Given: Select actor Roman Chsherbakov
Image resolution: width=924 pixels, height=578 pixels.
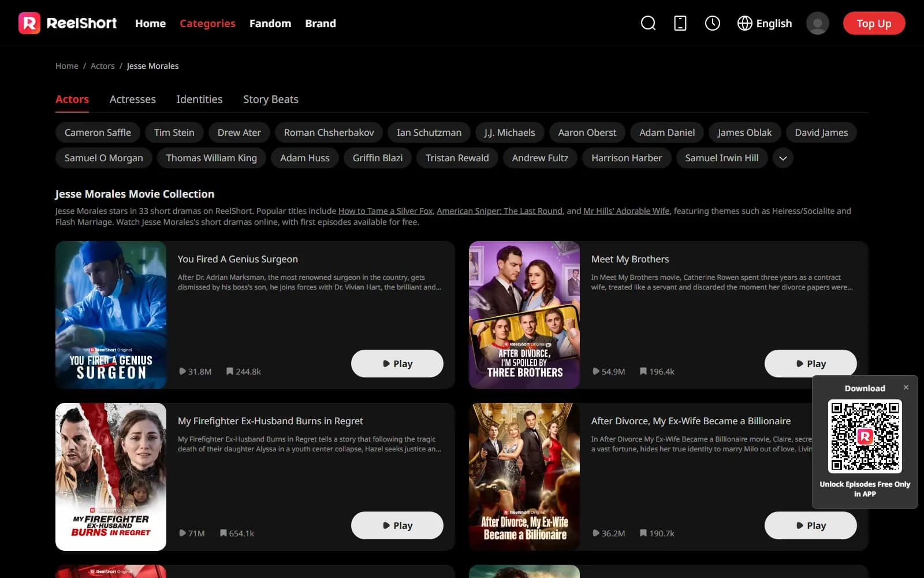Looking at the screenshot, I should [x=329, y=132].
